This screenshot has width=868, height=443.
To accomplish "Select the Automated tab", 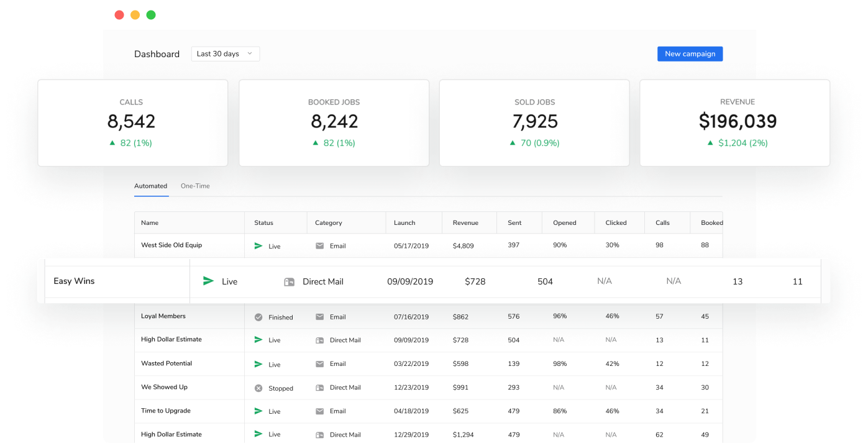I will (151, 185).
